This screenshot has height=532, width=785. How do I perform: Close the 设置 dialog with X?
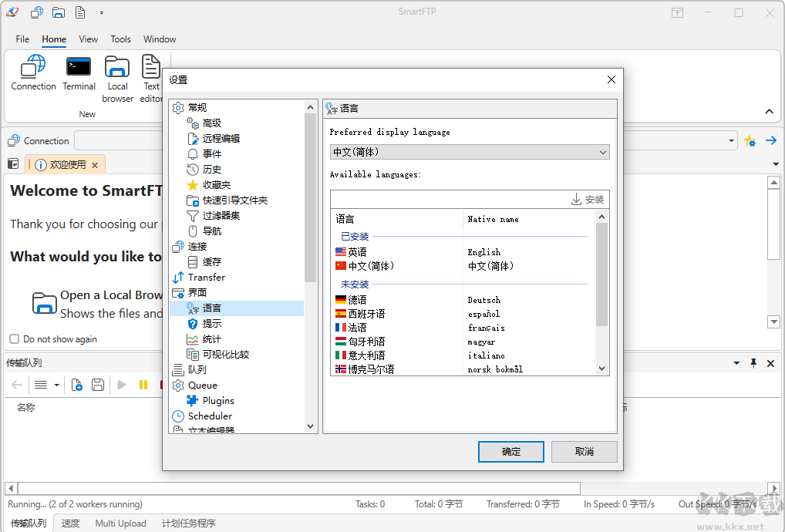[611, 79]
